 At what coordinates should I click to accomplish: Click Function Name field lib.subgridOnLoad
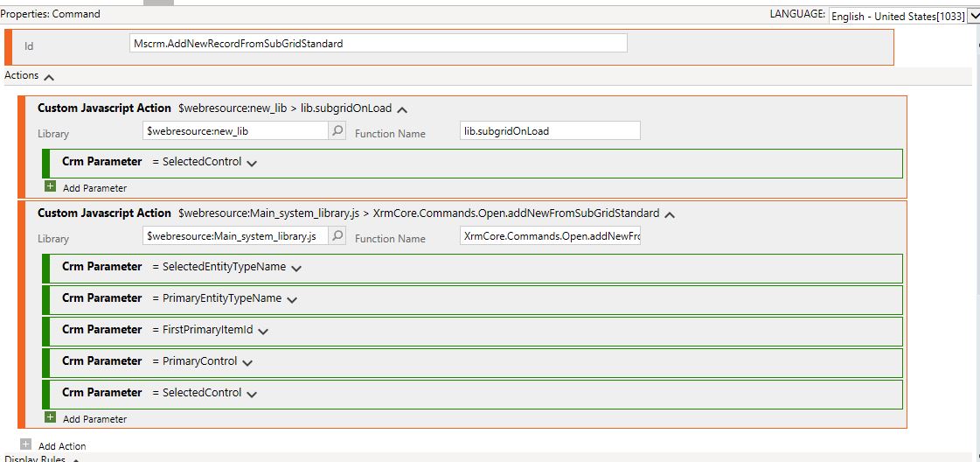click(550, 130)
